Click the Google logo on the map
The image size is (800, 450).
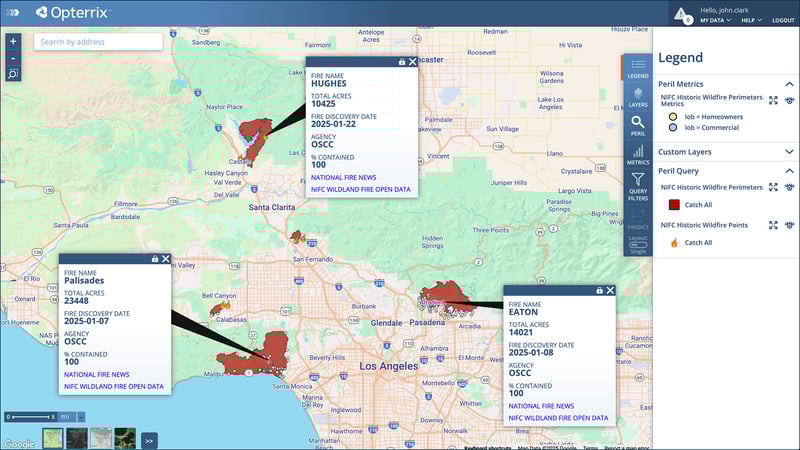19,444
